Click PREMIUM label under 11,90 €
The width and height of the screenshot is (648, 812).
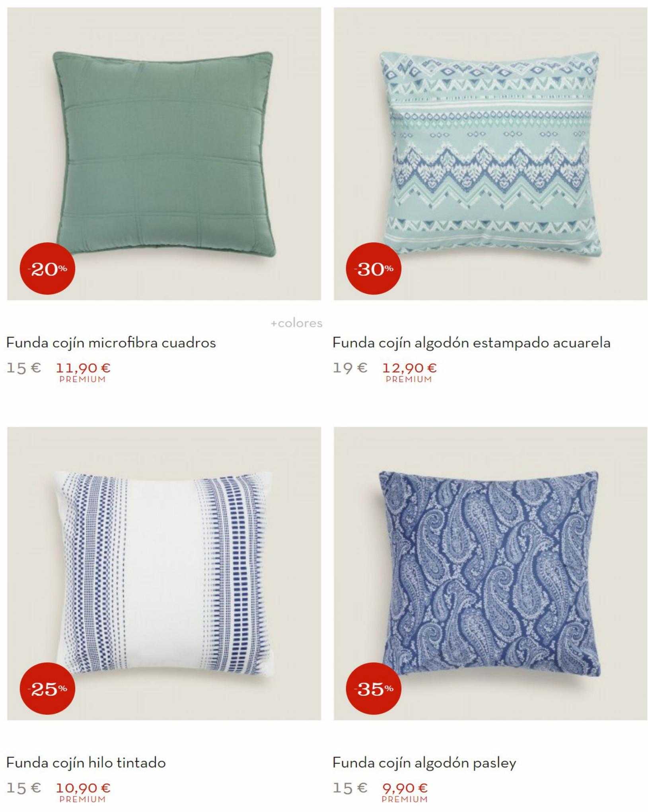(x=83, y=379)
